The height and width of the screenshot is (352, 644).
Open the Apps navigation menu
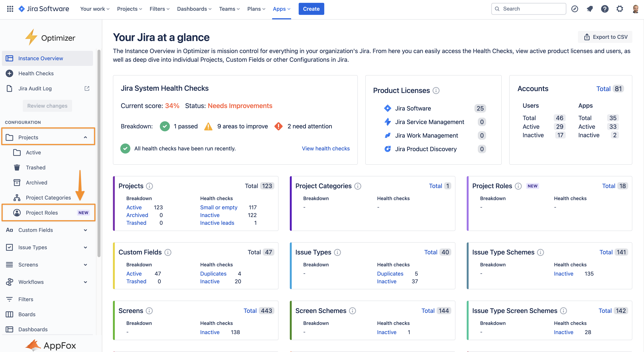tap(281, 9)
